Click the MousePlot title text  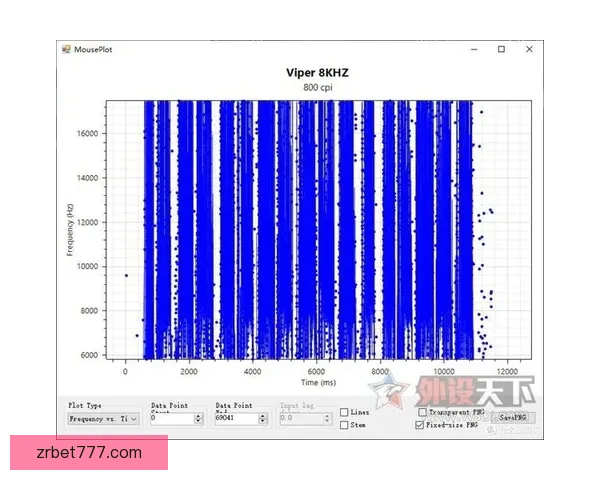(x=93, y=49)
